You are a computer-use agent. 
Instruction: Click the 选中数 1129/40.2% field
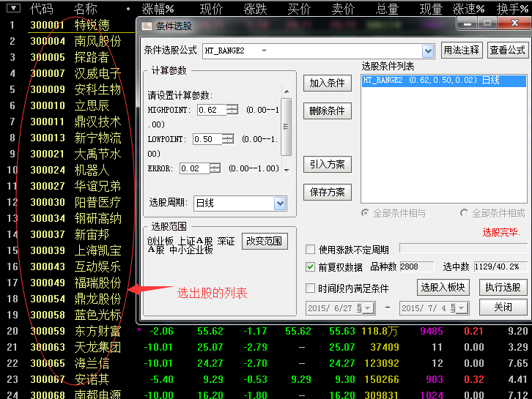[x=500, y=266]
